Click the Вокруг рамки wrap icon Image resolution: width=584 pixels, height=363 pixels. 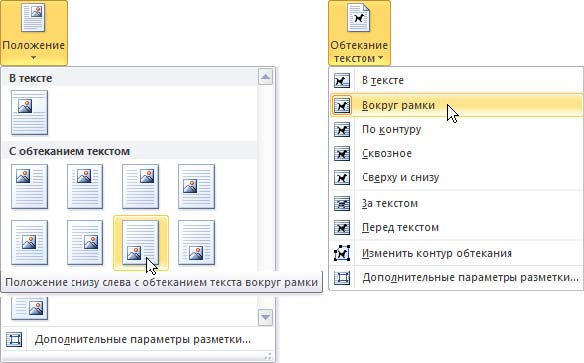pos(342,105)
